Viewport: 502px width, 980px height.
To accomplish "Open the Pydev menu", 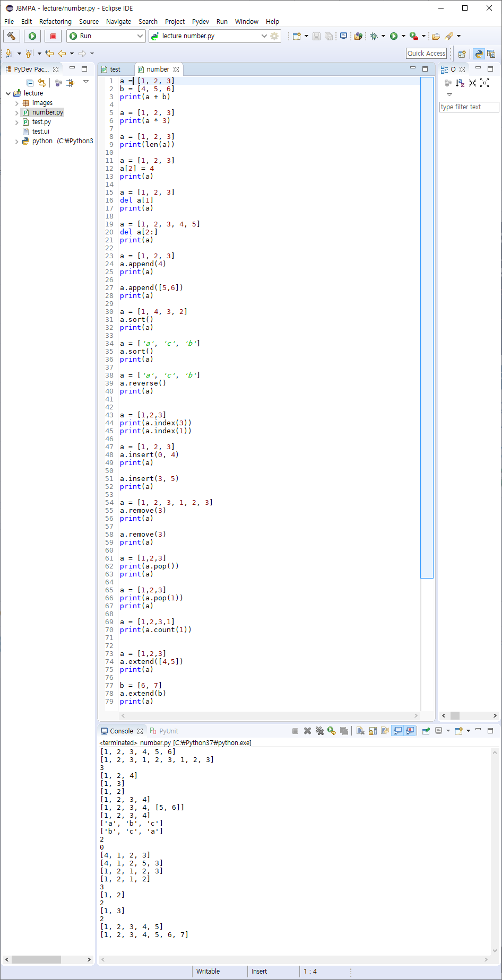I will tap(200, 22).
